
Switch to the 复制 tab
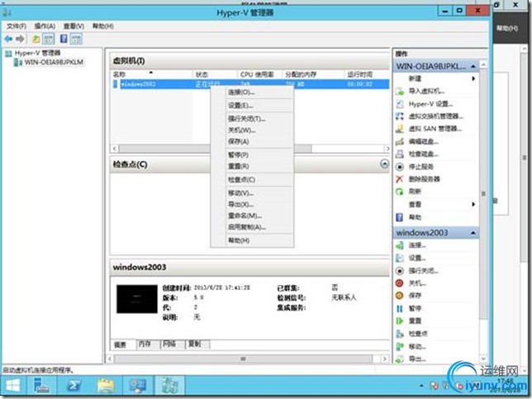[197, 344]
